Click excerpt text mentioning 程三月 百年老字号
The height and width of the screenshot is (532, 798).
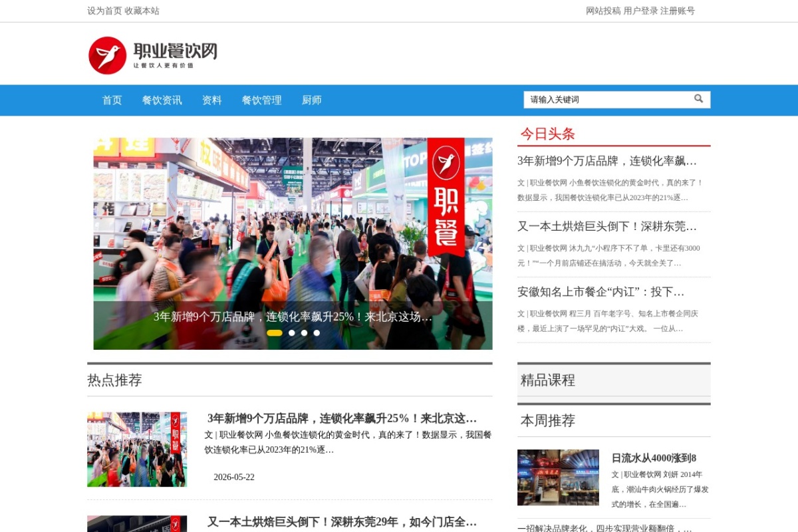(x=608, y=321)
